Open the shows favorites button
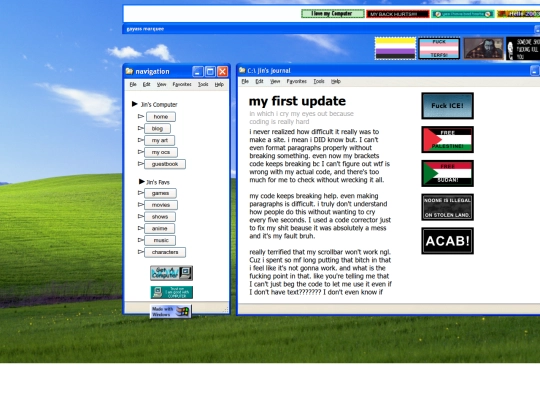 [160, 217]
